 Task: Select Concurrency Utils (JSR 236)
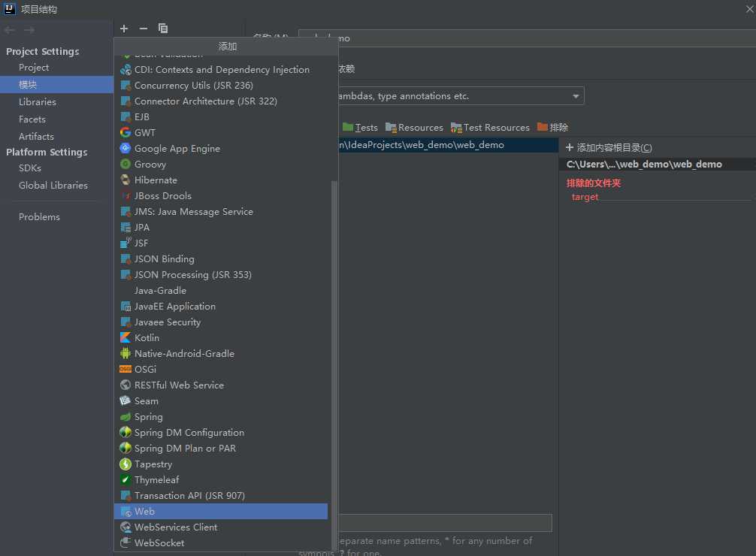click(221, 86)
